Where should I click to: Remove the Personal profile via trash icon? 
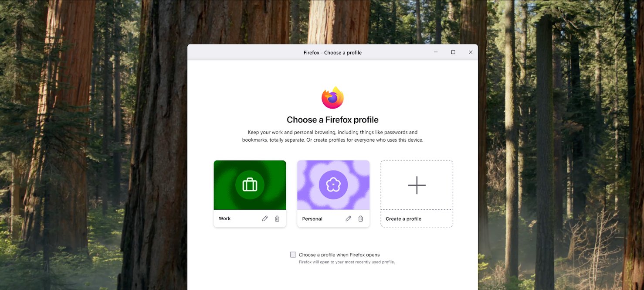[361, 218]
